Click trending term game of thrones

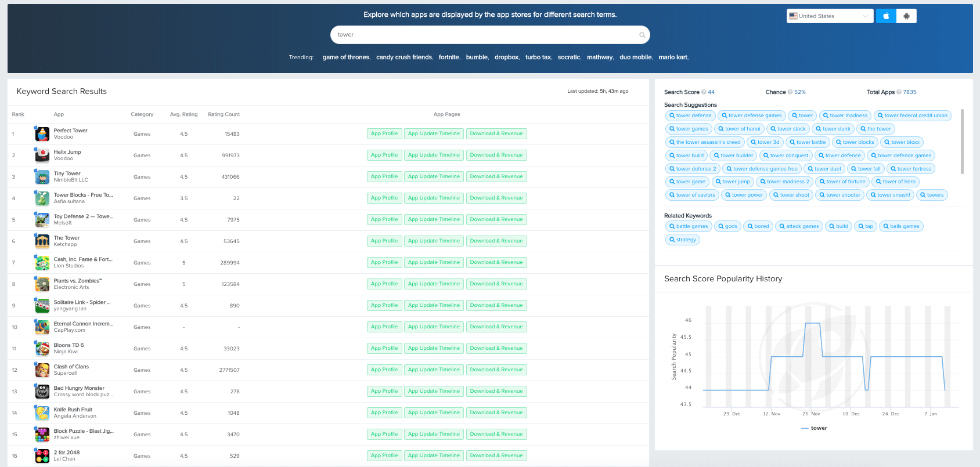pos(346,57)
